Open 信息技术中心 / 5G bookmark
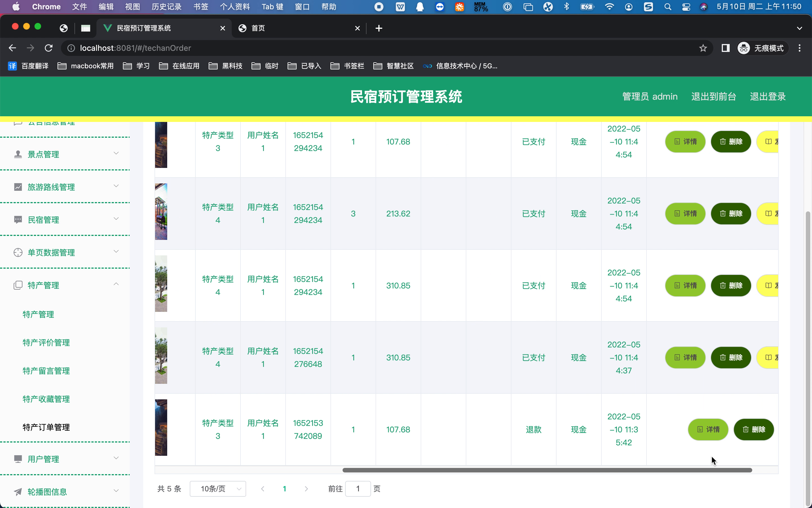This screenshot has width=812, height=508. (460, 66)
